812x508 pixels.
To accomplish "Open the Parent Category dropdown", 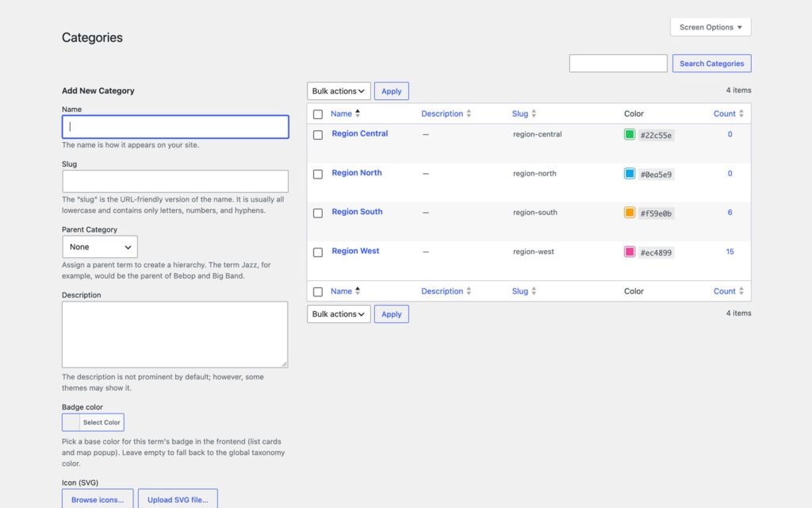I will [x=100, y=247].
